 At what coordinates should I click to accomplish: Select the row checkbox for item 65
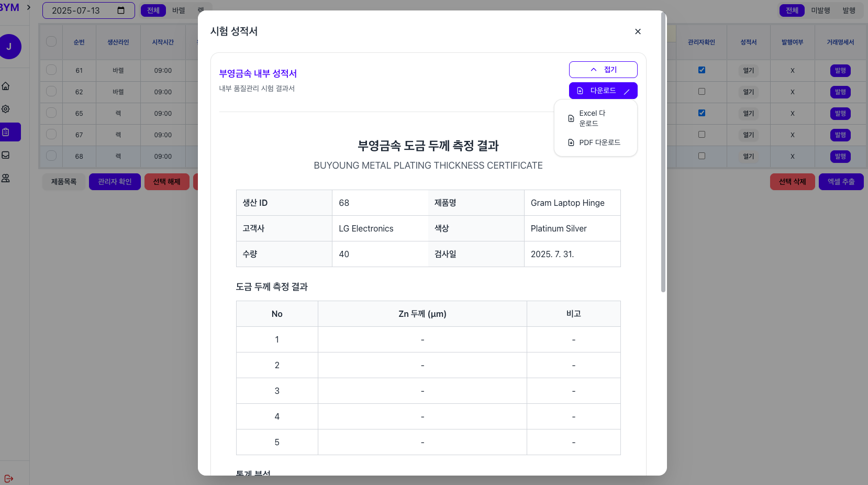(51, 113)
